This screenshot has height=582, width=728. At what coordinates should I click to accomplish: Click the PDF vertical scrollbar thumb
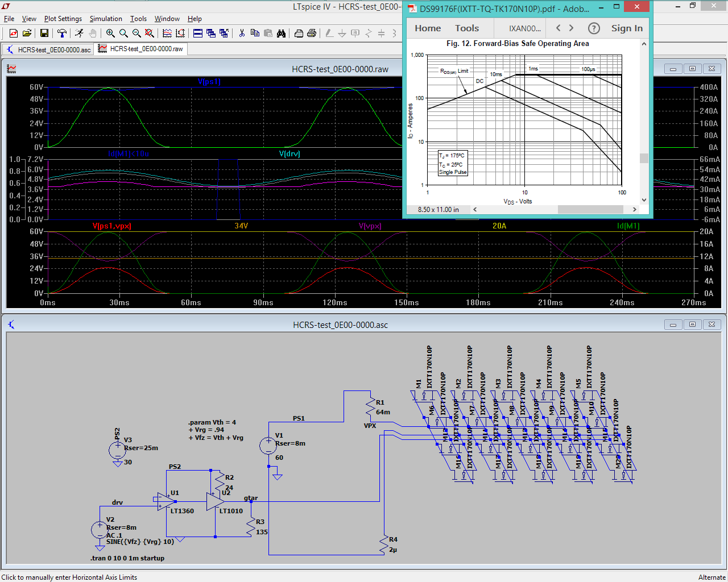point(644,158)
